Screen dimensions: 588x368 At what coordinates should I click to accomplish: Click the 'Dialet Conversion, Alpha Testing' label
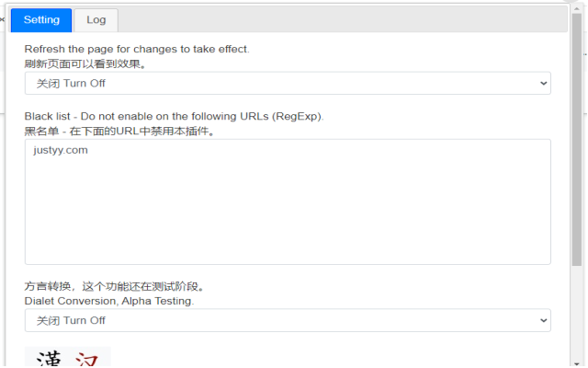(x=109, y=301)
